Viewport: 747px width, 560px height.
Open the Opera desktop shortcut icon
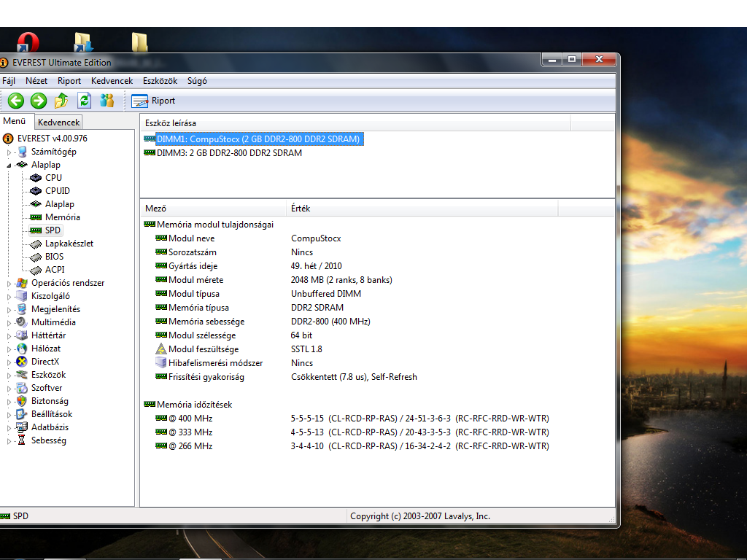(27, 42)
